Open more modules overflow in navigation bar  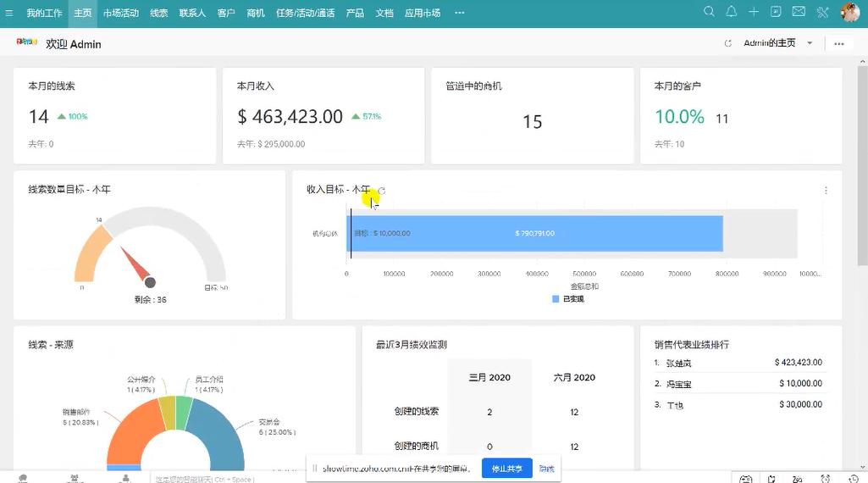point(460,13)
